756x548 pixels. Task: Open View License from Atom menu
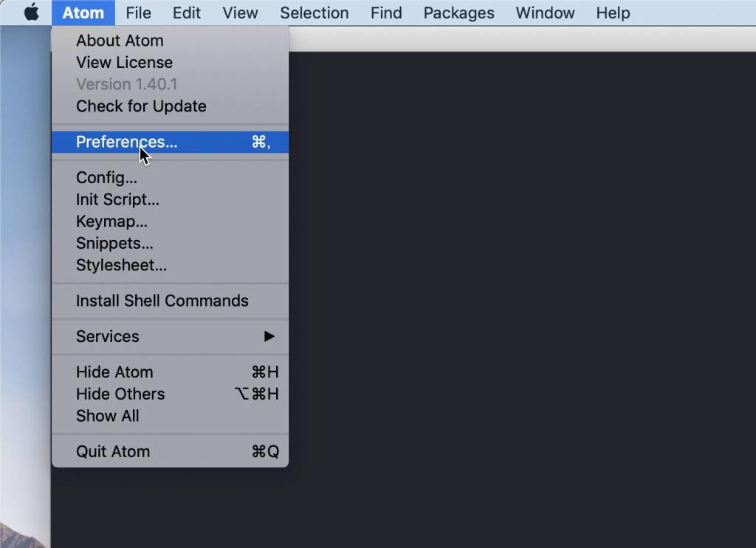(124, 63)
